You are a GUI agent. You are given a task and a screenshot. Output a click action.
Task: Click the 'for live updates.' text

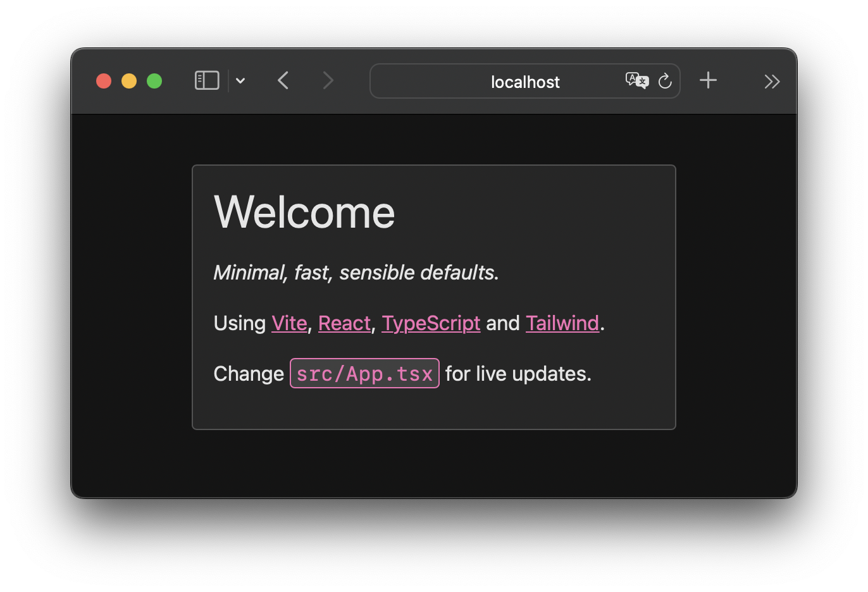[518, 374]
